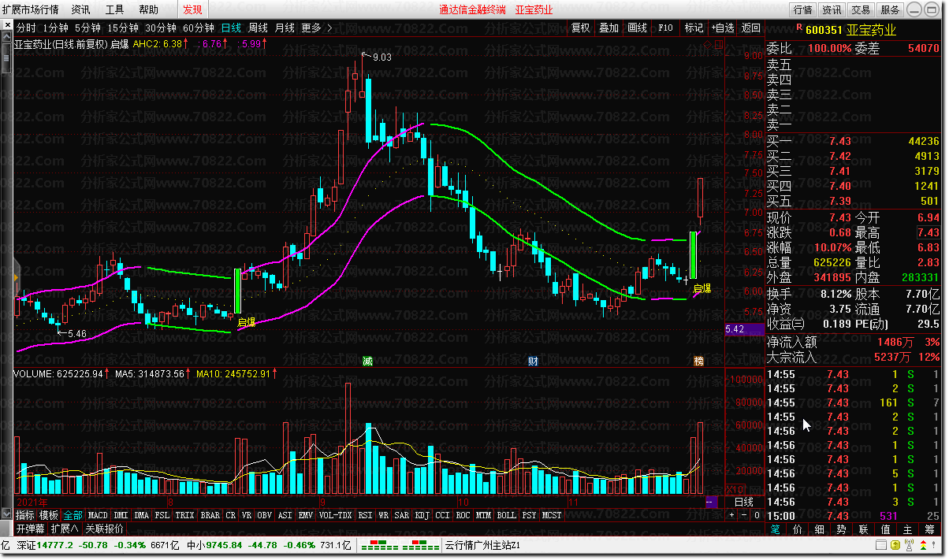The height and width of the screenshot is (560, 949).
Task: Reset chart zoom with '0' button
Action: click(757, 515)
